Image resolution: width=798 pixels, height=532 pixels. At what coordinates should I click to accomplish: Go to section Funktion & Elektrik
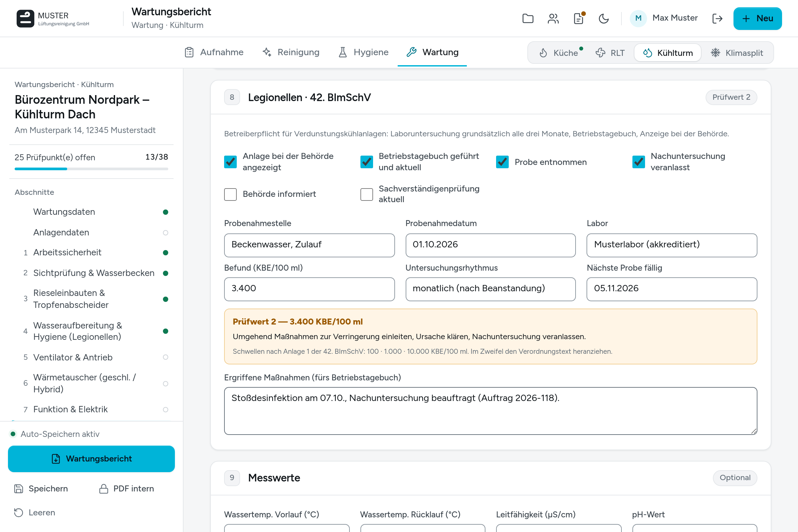coord(91,410)
